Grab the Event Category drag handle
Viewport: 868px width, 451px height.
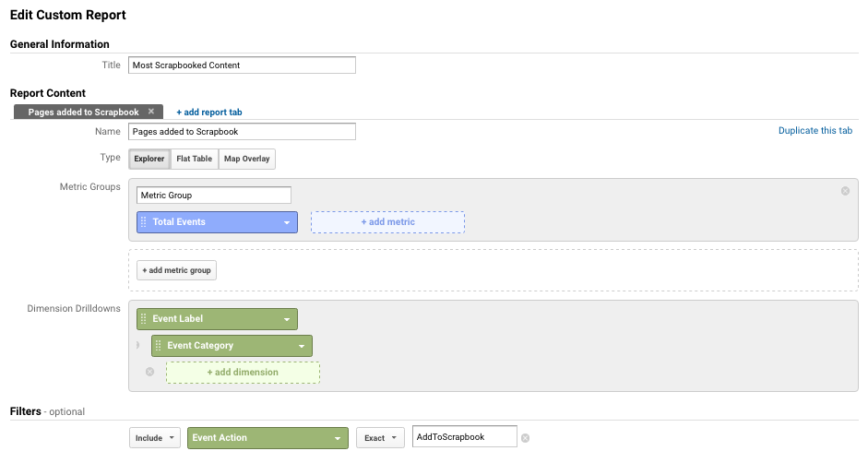(x=159, y=345)
